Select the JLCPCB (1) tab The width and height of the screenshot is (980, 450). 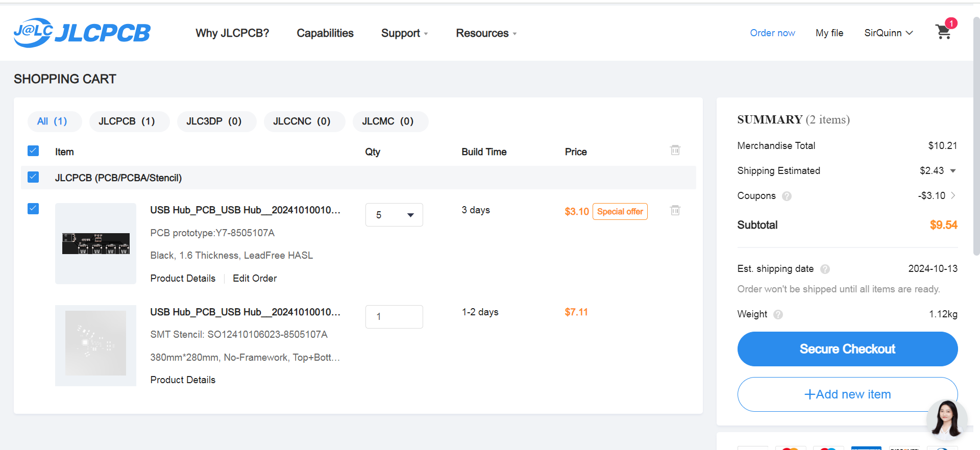pyautogui.click(x=129, y=121)
